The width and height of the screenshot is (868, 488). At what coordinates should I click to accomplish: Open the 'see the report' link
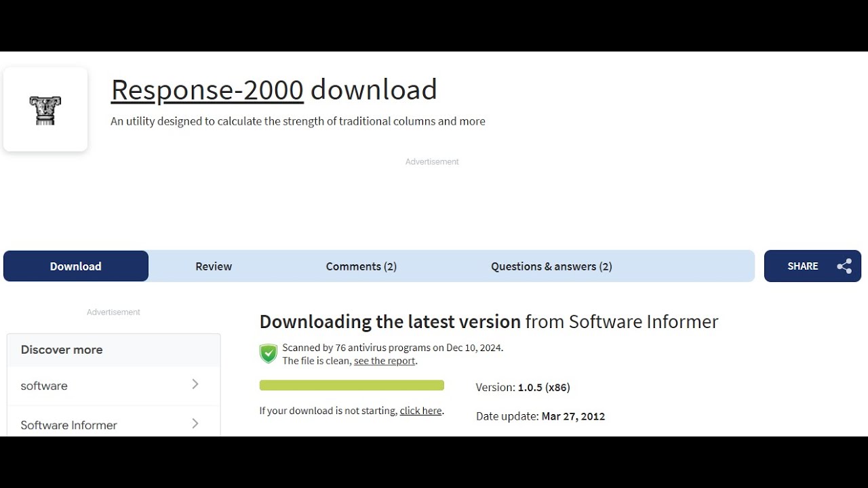click(x=384, y=361)
